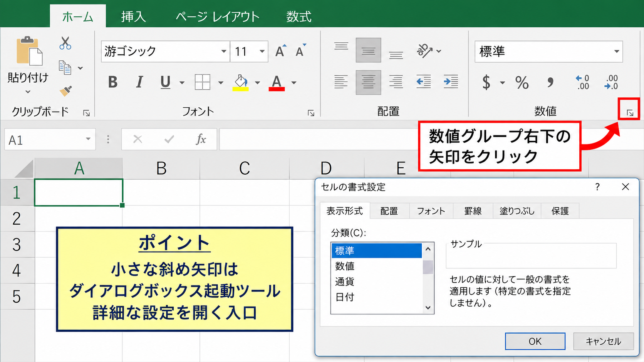The height and width of the screenshot is (362, 644).
Task: Click キャンセル in Format Cells dialog
Action: (x=604, y=341)
